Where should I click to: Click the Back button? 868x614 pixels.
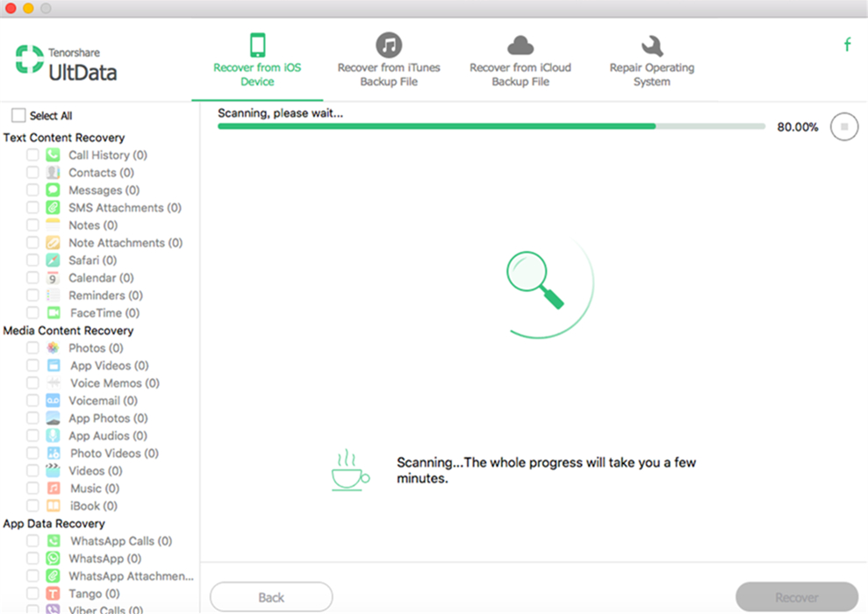pyautogui.click(x=270, y=596)
